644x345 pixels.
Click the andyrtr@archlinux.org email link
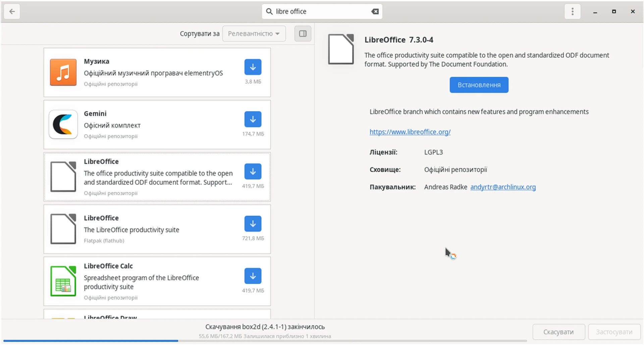(x=503, y=187)
